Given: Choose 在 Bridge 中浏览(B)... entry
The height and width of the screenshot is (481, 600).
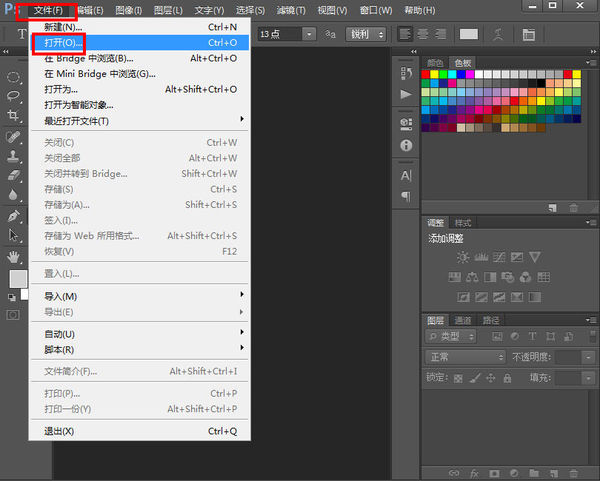Looking at the screenshot, I should [x=140, y=58].
